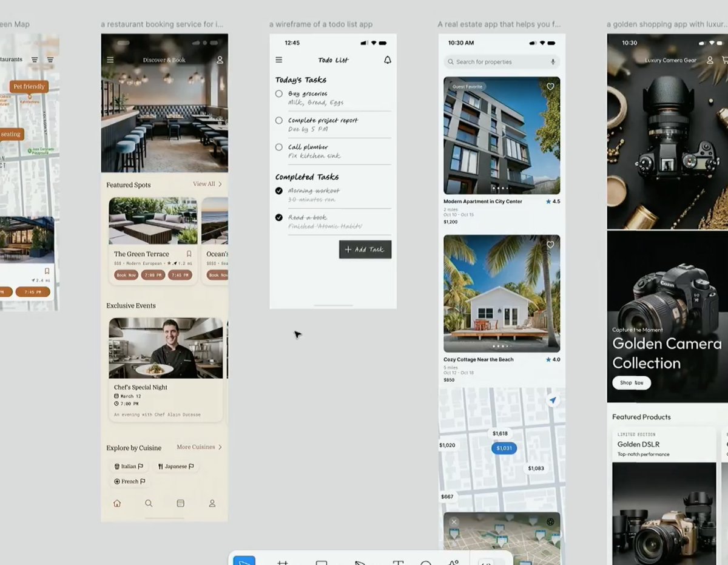Click the 7:45 PM slot on the map app card
Screen dimensions: 728x565
pyautogui.click(x=33, y=292)
